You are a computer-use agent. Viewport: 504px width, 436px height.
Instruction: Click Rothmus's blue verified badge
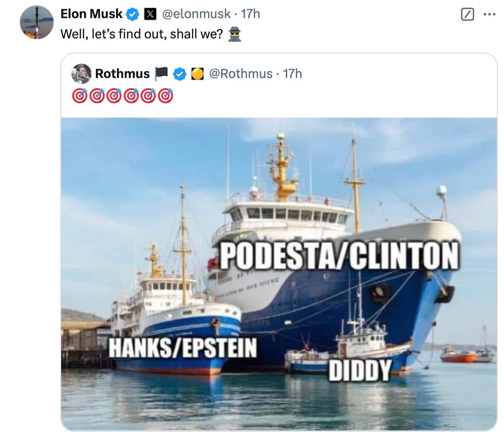click(180, 74)
